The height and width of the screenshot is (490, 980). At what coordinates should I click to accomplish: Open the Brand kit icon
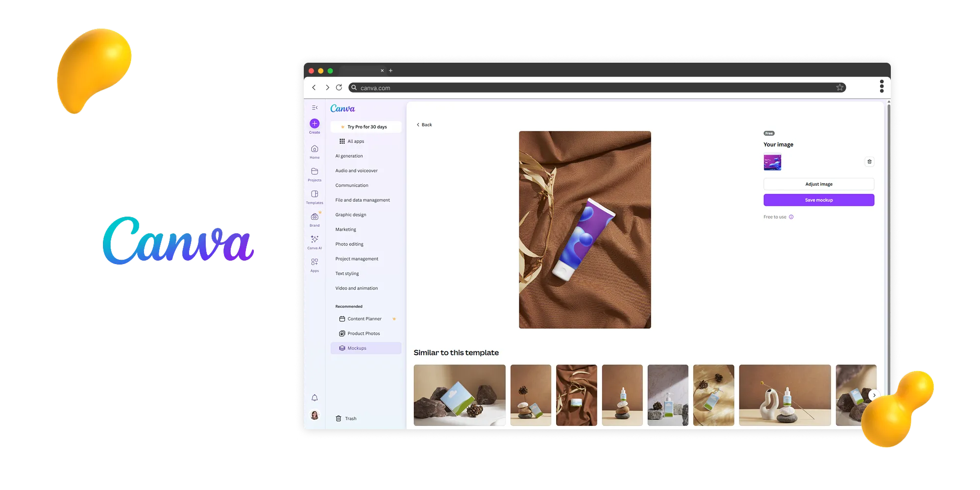[x=314, y=217]
